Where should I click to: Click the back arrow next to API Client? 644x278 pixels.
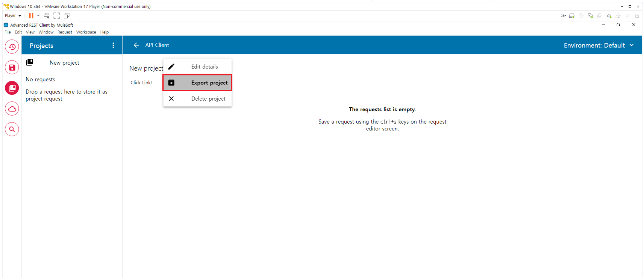[x=136, y=45]
